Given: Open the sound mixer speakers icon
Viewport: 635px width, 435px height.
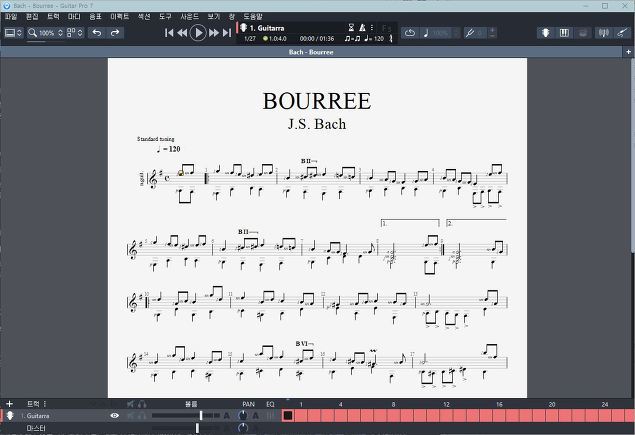Looking at the screenshot, I should pos(603,33).
